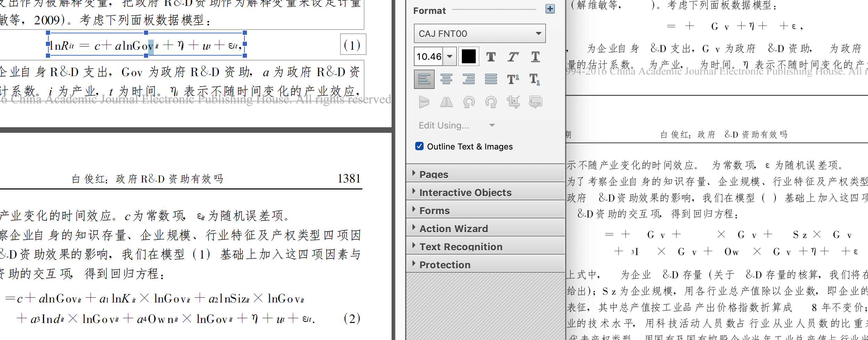Apply italic formatting to the selected text

(513, 57)
